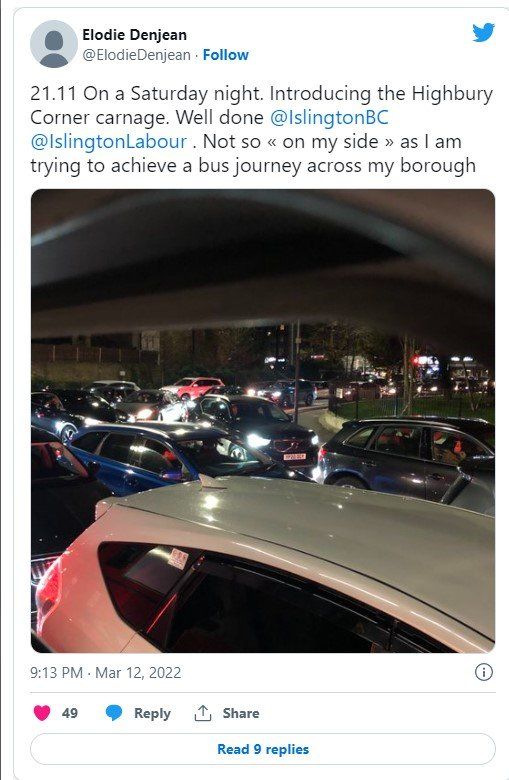This screenshot has height=780, width=509.
Task: Click the tweet text body
Action: pyautogui.click(x=262, y=129)
